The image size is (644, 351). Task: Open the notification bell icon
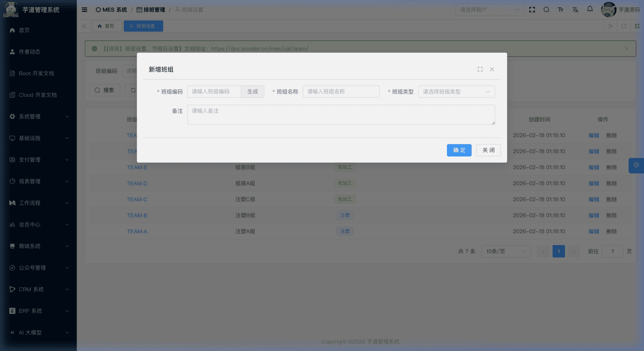(x=590, y=9)
